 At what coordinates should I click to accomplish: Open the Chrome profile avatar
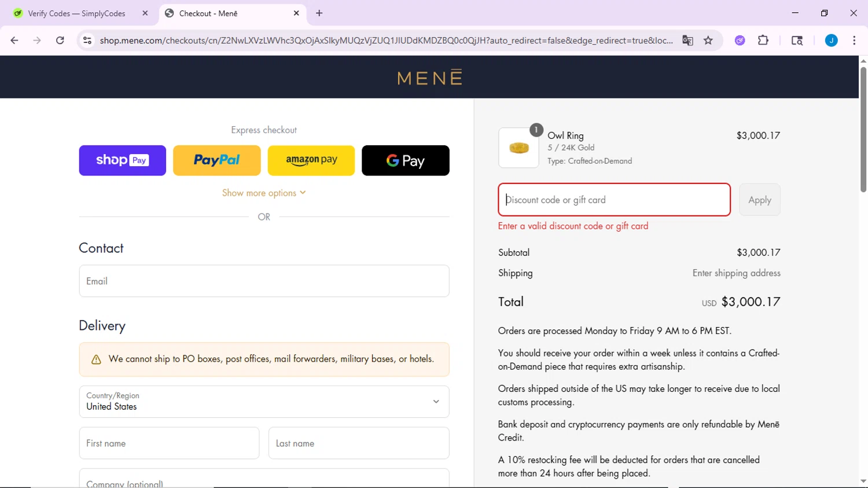[x=832, y=41]
